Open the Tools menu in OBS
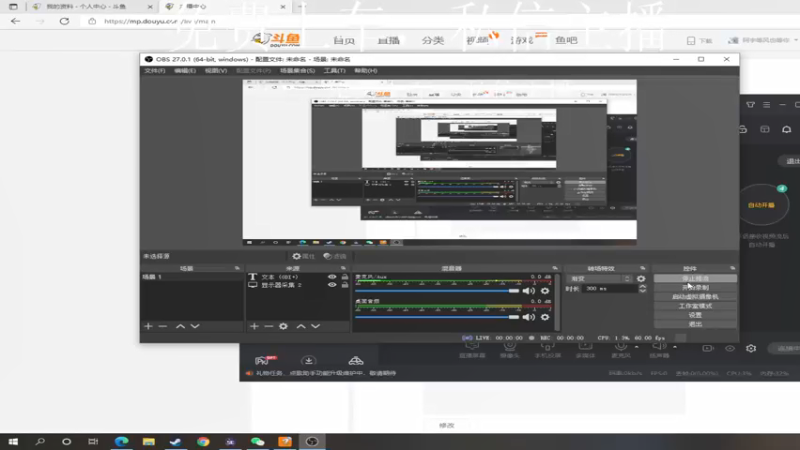The width and height of the screenshot is (800, 450). pyautogui.click(x=334, y=71)
